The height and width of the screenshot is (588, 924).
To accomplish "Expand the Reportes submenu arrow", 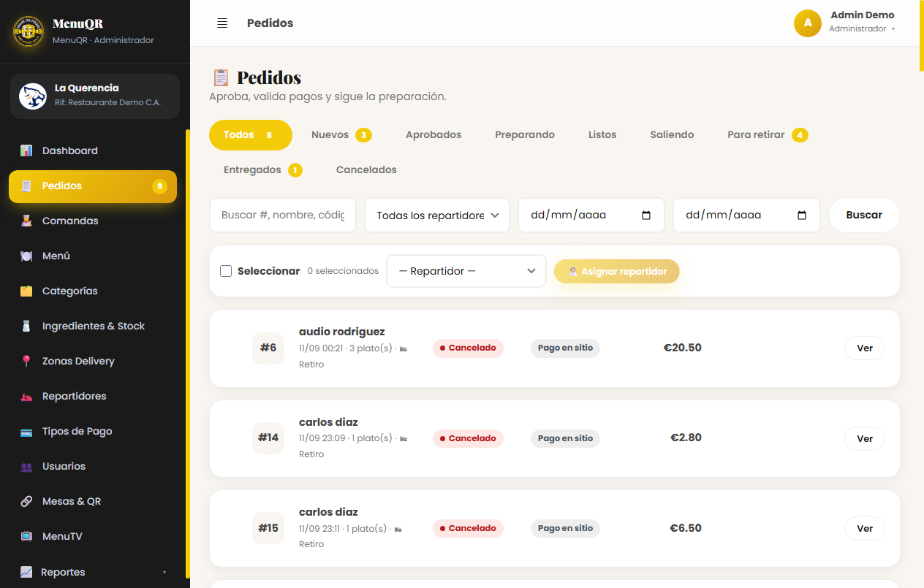I will (x=164, y=572).
